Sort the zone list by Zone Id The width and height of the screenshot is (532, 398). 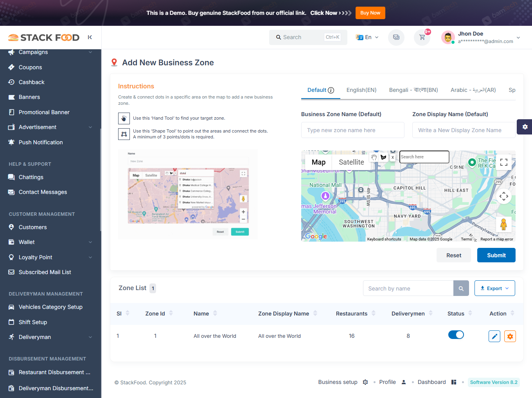(x=171, y=313)
